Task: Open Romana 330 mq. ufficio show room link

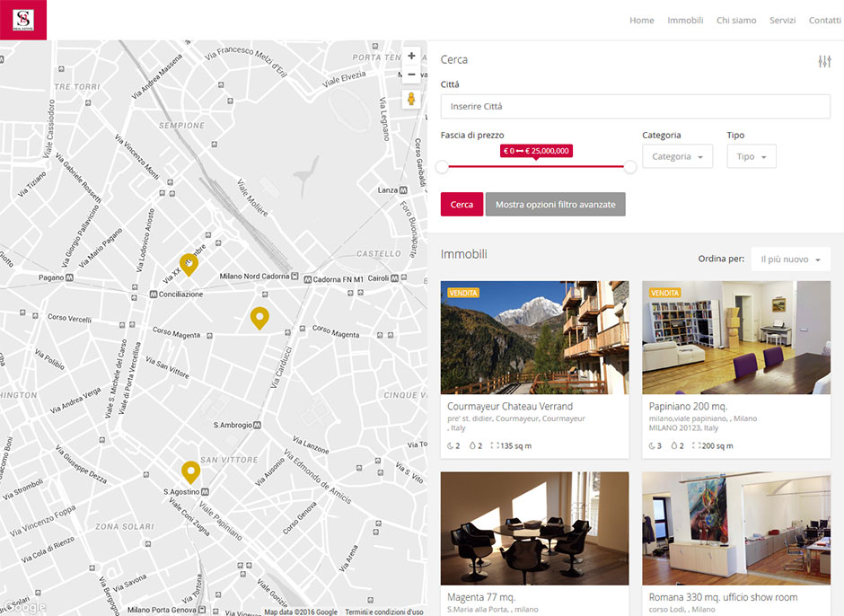Action: 723,596
